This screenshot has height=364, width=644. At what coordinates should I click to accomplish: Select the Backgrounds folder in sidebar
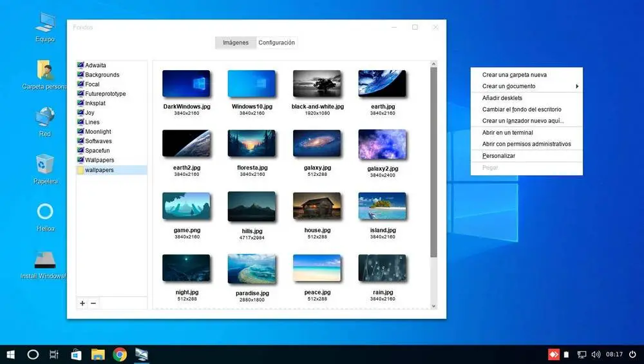point(111,75)
